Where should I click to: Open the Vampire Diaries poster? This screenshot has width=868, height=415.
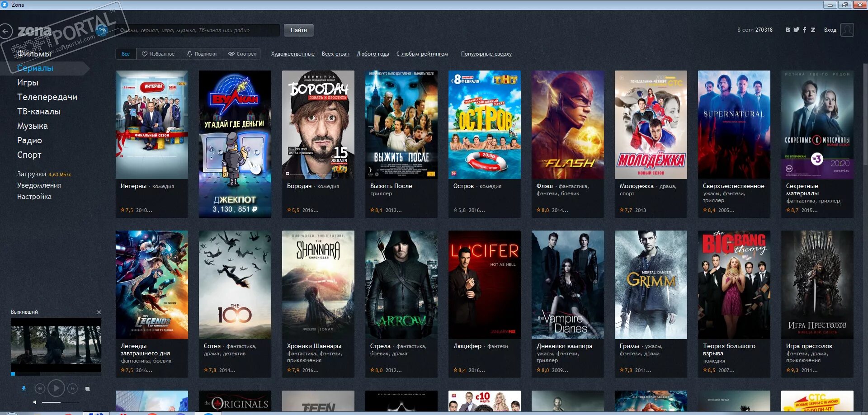pos(568,285)
